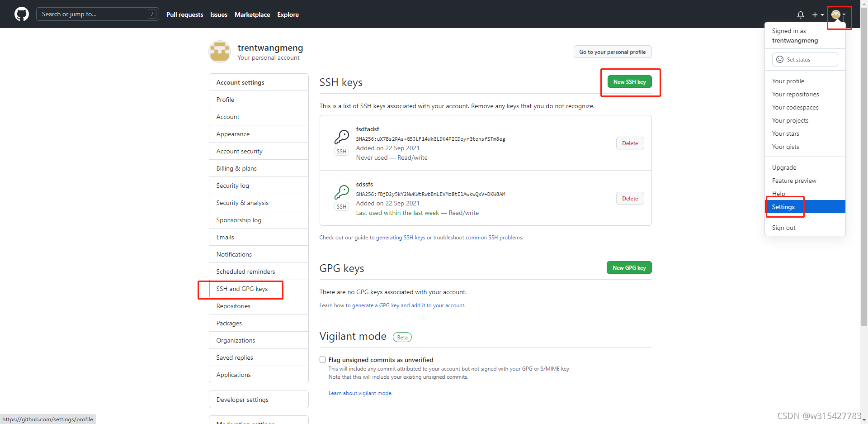The image size is (868, 424).
Task: Open Issues in top navigation
Action: pyautogui.click(x=219, y=14)
